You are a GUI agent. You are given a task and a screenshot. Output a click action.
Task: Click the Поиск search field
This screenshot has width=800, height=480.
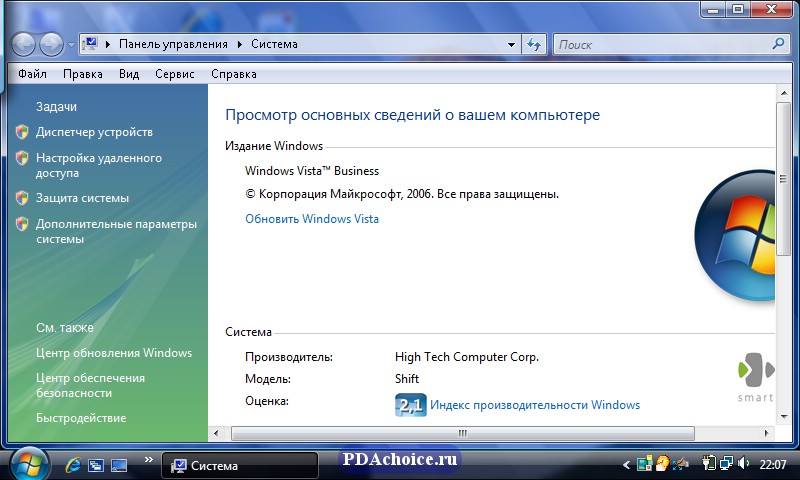click(x=660, y=44)
